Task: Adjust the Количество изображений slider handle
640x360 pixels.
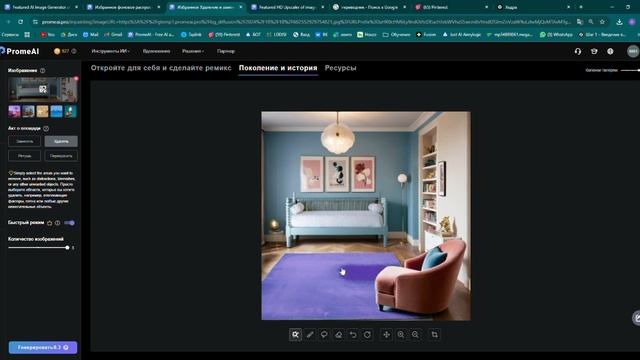Action: tap(67, 248)
